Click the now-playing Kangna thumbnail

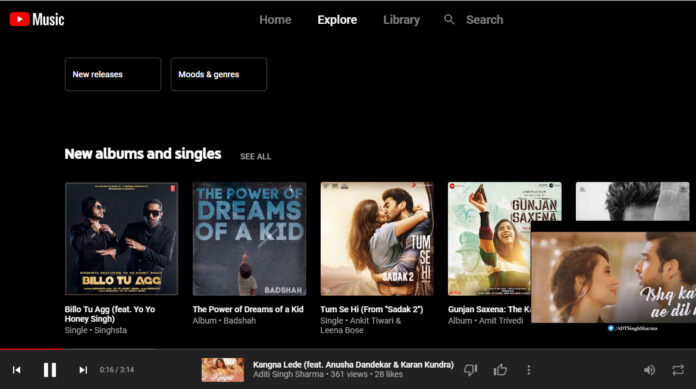(x=223, y=369)
